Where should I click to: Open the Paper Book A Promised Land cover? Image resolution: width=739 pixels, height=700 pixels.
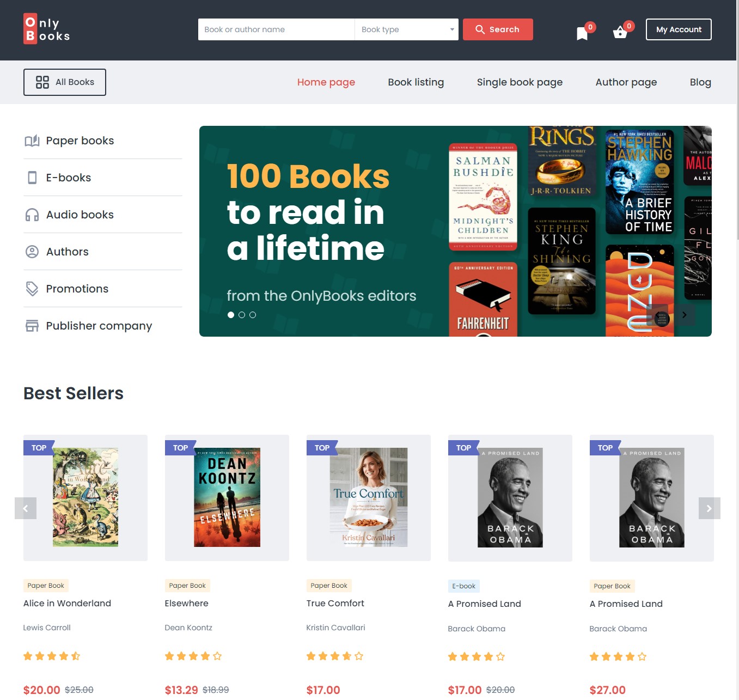click(x=652, y=498)
